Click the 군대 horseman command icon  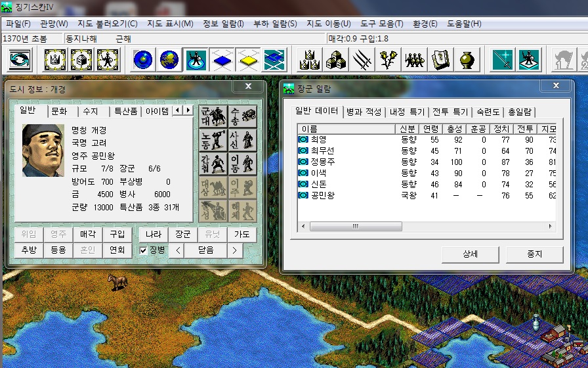(213, 116)
